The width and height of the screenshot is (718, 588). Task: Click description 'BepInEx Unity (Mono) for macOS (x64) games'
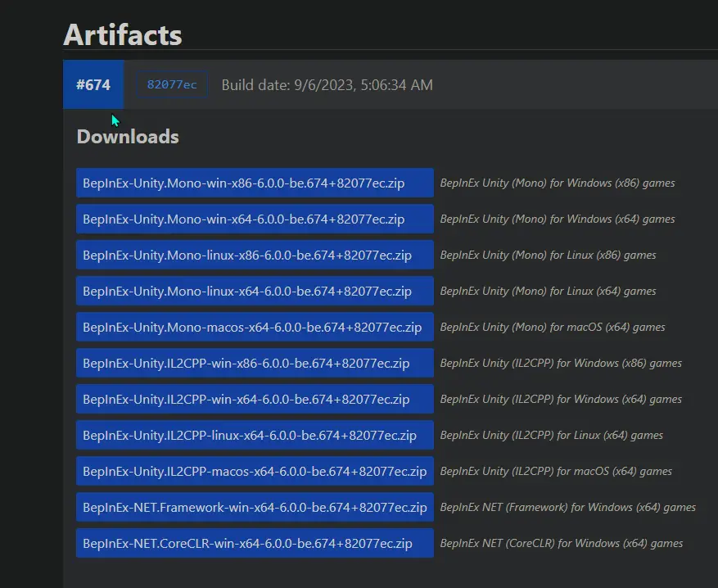click(553, 327)
